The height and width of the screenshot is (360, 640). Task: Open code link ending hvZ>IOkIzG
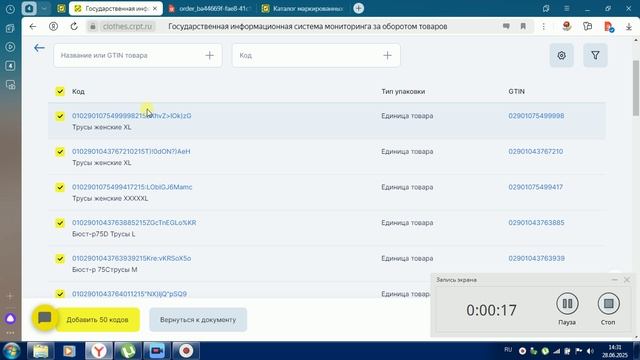[131, 116]
